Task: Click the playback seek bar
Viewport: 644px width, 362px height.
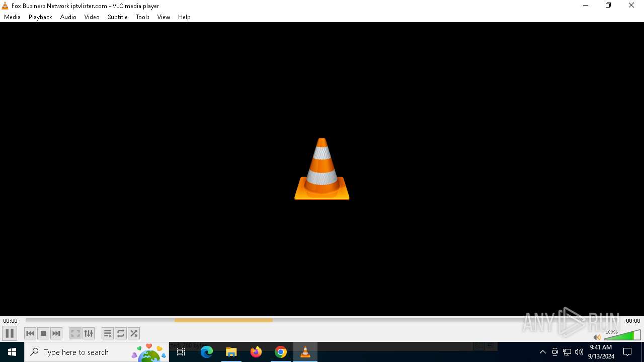Action: 322,320
